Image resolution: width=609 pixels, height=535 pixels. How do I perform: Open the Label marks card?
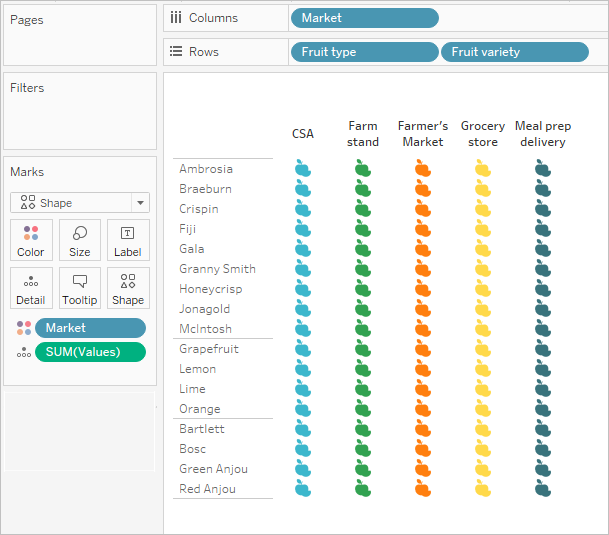point(128,240)
